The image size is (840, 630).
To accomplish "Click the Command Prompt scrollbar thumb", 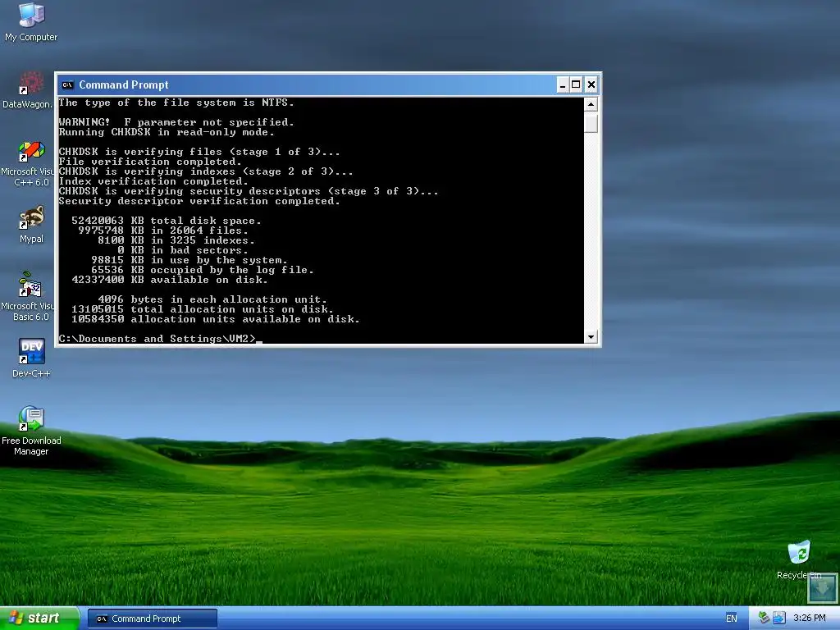I will pos(591,123).
